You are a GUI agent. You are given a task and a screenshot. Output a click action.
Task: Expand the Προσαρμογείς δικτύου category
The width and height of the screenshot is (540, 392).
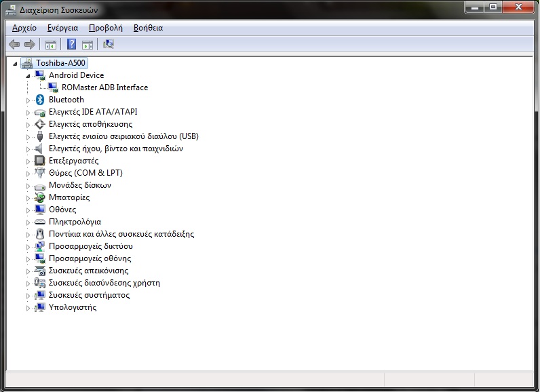pyautogui.click(x=28, y=247)
